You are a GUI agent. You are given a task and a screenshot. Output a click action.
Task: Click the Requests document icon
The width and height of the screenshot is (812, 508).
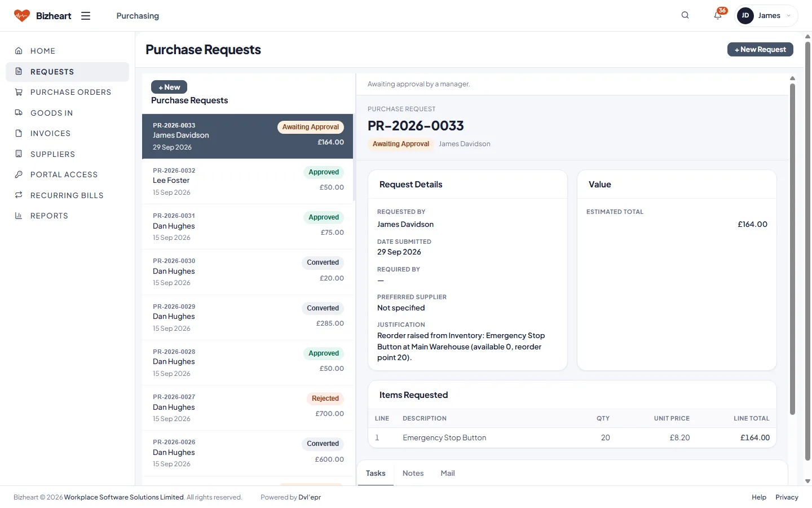[19, 72]
